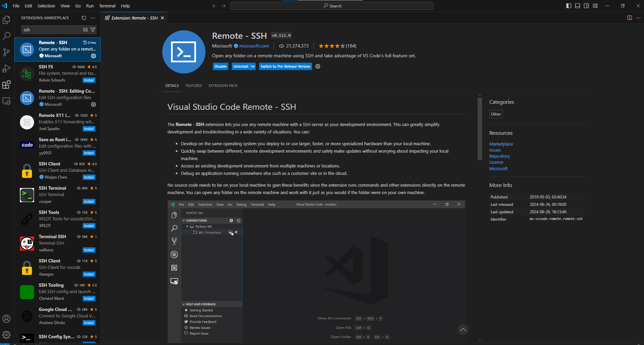Screen dimensions: 644x345
Task: Open the Go menu
Action: [x=78, y=6]
